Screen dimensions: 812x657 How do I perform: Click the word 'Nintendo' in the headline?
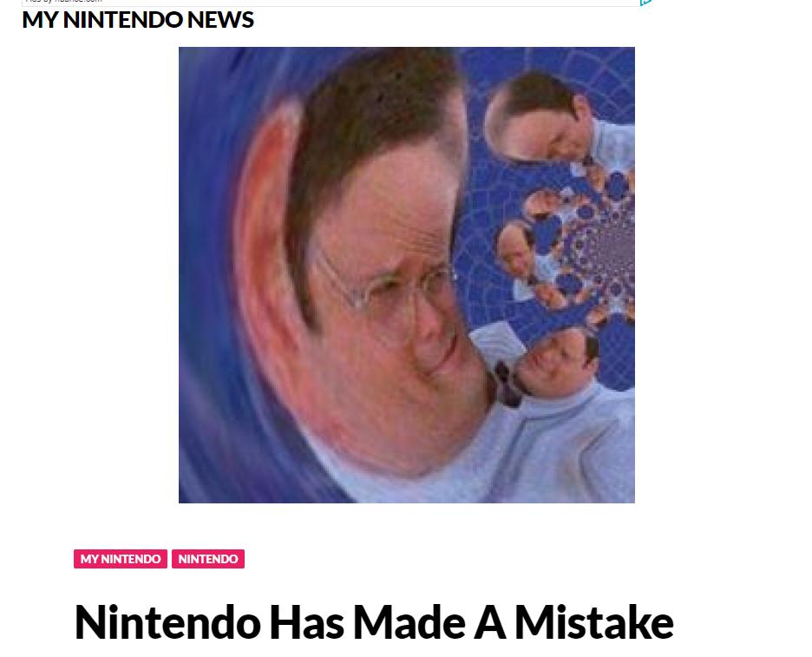coord(167,621)
